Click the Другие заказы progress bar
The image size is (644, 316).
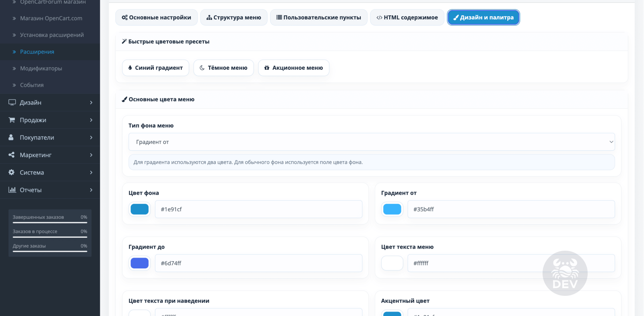point(50,252)
